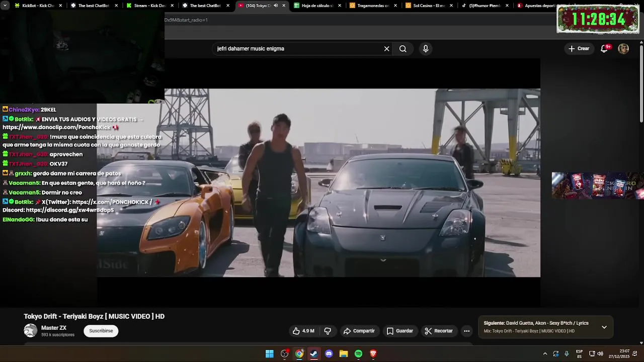Open Brave browser from the taskbar
644x362 pixels.
point(373,354)
